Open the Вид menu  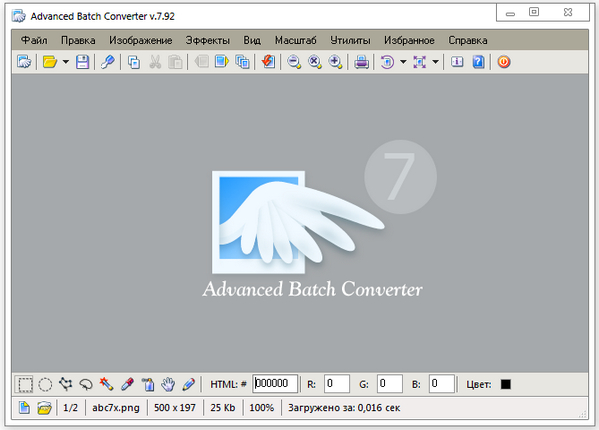click(252, 40)
